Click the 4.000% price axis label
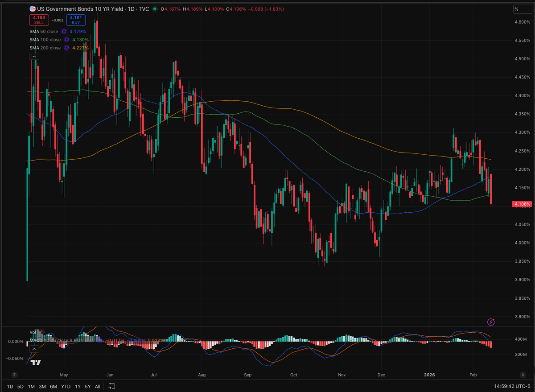The height and width of the screenshot is (392, 535). 523,243
